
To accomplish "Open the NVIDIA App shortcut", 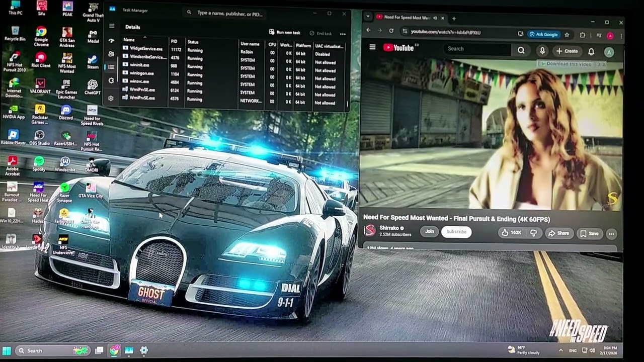I will coord(14,113).
